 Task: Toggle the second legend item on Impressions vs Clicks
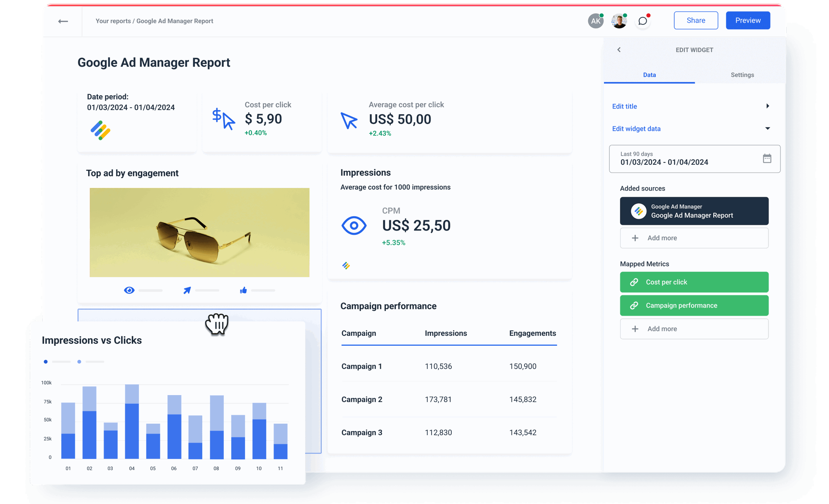click(79, 362)
